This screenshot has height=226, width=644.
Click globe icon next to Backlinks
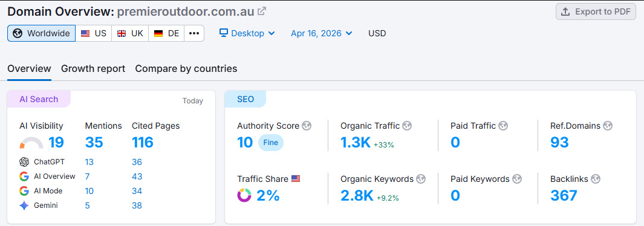pos(596,179)
